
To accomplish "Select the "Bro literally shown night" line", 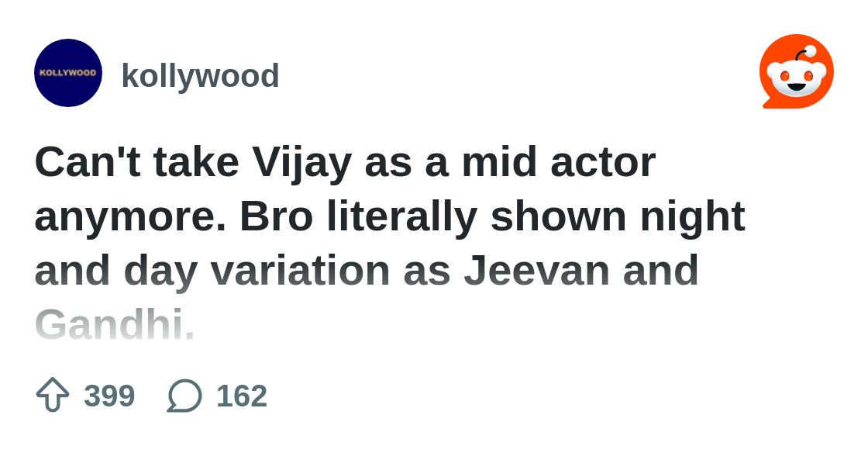I will pyautogui.click(x=492, y=216).
